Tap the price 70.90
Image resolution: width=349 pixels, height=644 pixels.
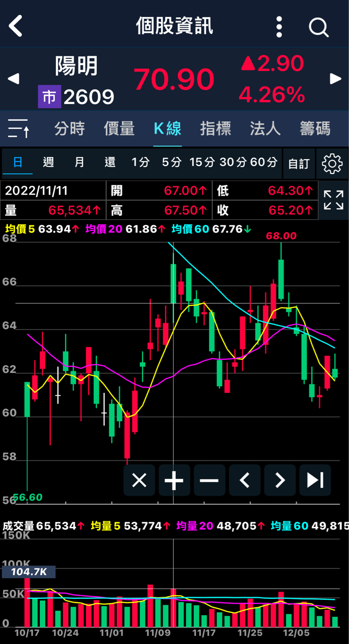point(174,79)
